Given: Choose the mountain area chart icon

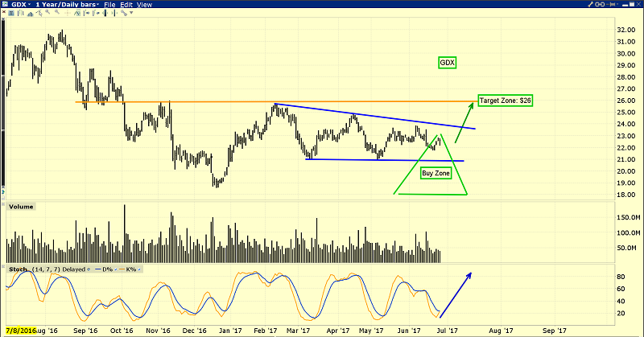Looking at the screenshot, I should click(30, 14).
